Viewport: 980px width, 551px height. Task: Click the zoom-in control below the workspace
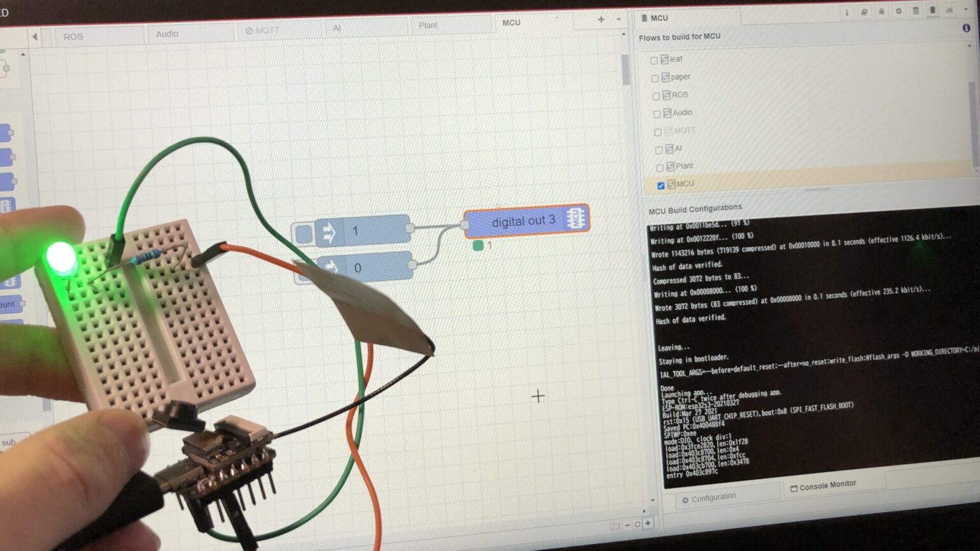tap(648, 525)
